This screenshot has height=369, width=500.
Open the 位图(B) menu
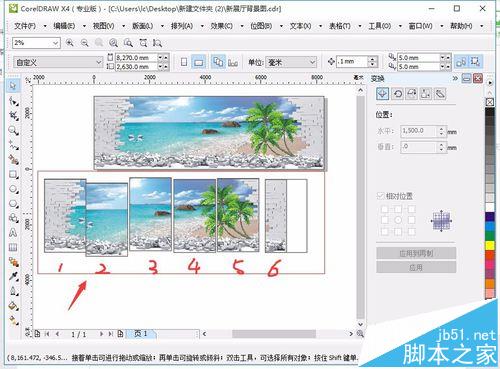pos(261,26)
